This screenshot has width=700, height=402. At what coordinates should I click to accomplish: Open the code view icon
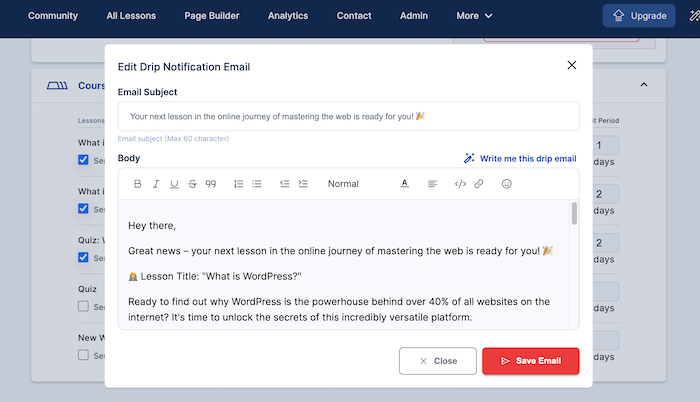(x=460, y=184)
